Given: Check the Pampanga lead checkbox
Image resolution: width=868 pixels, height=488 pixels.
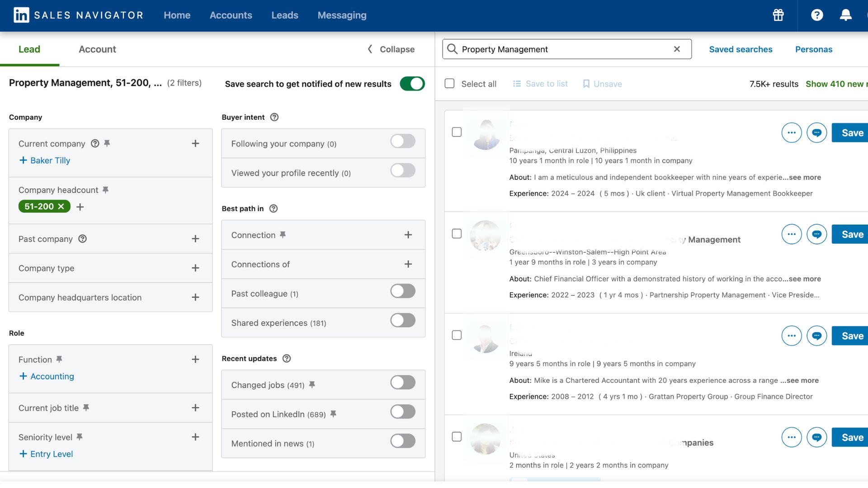Looking at the screenshot, I should pyautogui.click(x=457, y=132).
